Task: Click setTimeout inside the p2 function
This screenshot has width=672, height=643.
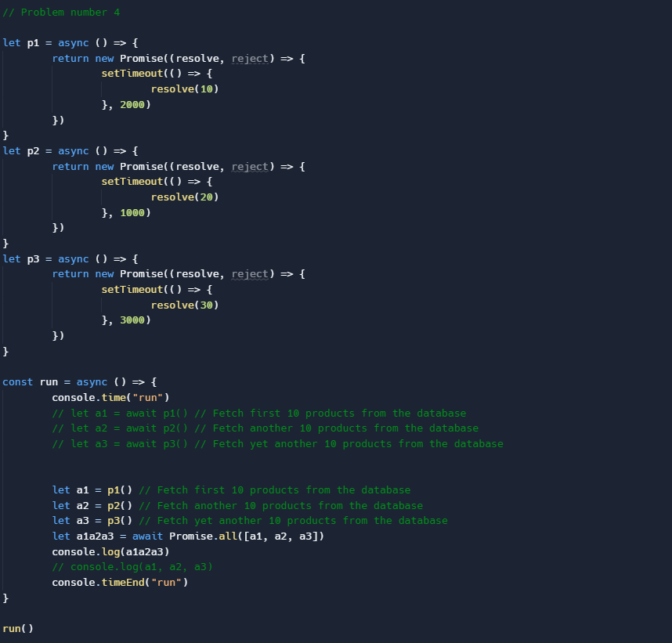Action: tap(132, 182)
